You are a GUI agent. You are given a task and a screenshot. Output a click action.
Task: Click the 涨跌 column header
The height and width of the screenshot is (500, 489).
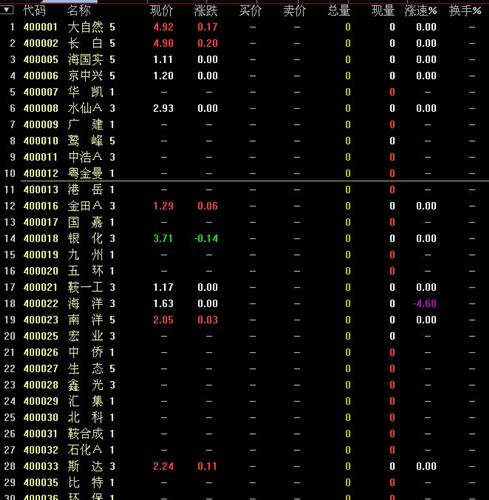[x=206, y=11]
